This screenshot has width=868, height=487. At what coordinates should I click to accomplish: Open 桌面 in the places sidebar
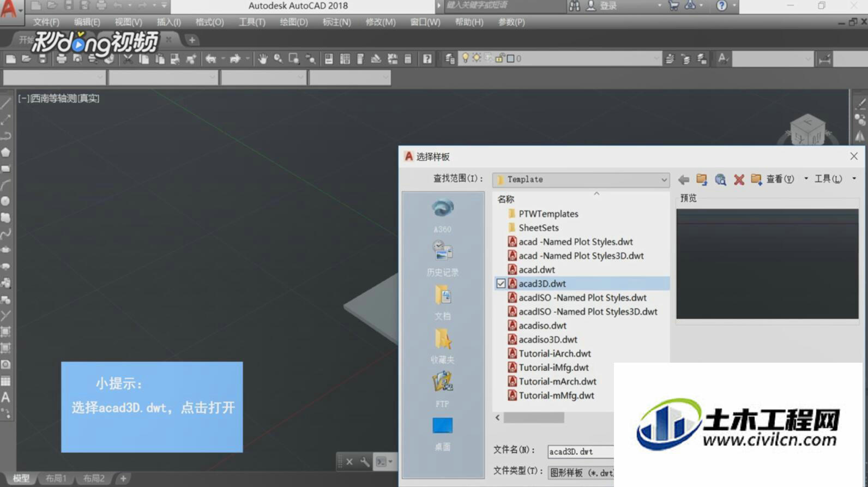point(442,434)
